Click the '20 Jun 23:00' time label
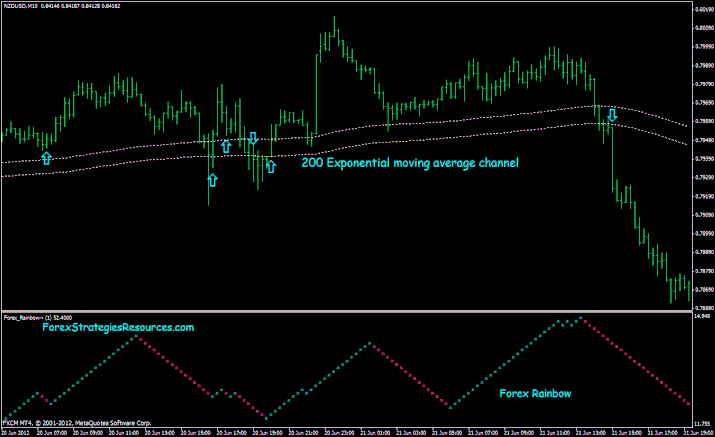 pyautogui.click(x=339, y=432)
